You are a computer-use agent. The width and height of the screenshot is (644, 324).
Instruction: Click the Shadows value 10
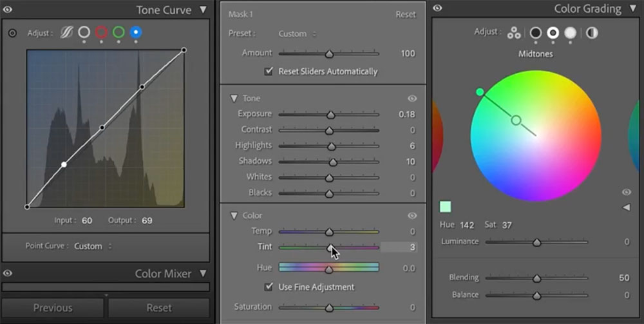tap(411, 162)
